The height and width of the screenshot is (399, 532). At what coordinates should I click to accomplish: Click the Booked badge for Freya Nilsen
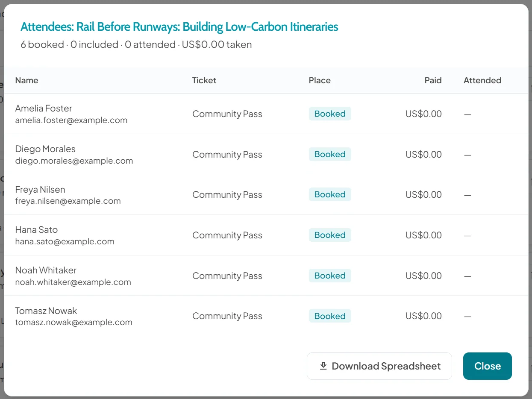[x=330, y=194]
